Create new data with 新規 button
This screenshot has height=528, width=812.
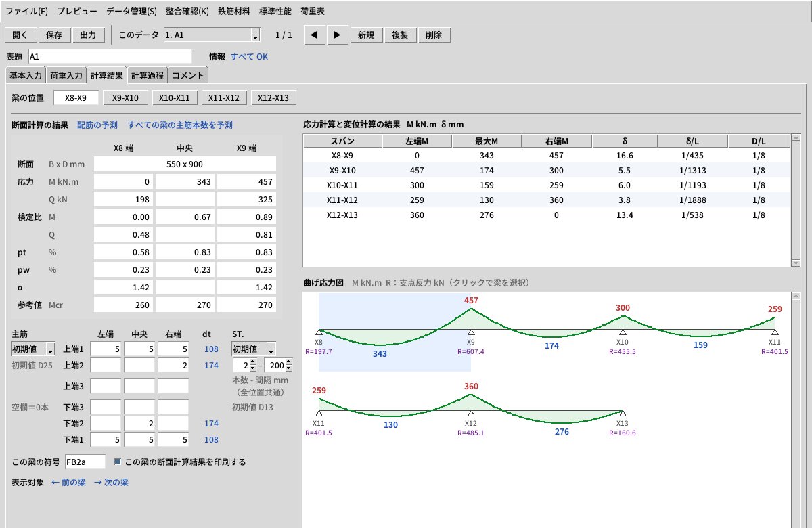point(367,35)
